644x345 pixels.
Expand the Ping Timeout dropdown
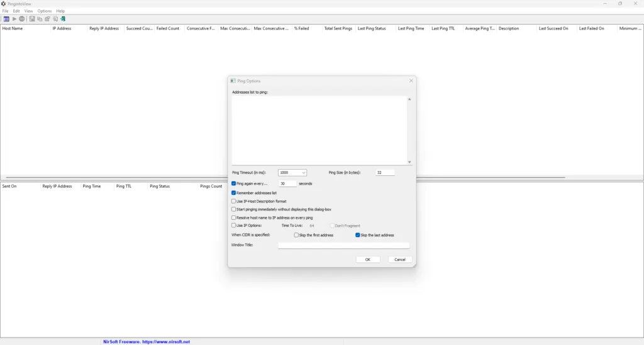pyautogui.click(x=304, y=172)
